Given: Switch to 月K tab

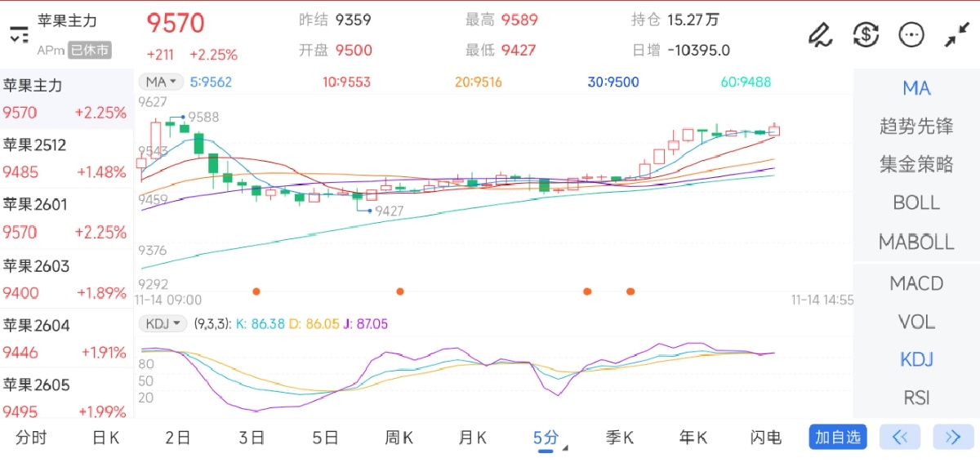Looking at the screenshot, I should (472, 438).
